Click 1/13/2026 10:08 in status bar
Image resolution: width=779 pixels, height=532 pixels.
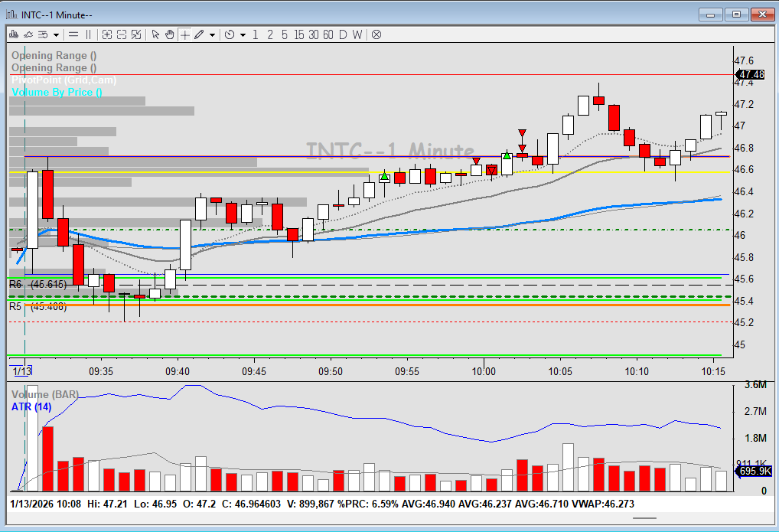45,504
